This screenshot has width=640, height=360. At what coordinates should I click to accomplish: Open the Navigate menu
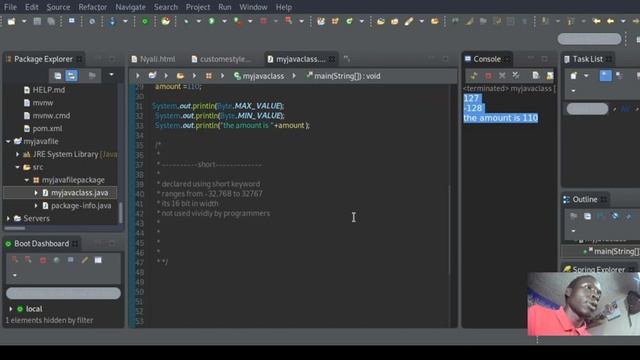(x=130, y=7)
